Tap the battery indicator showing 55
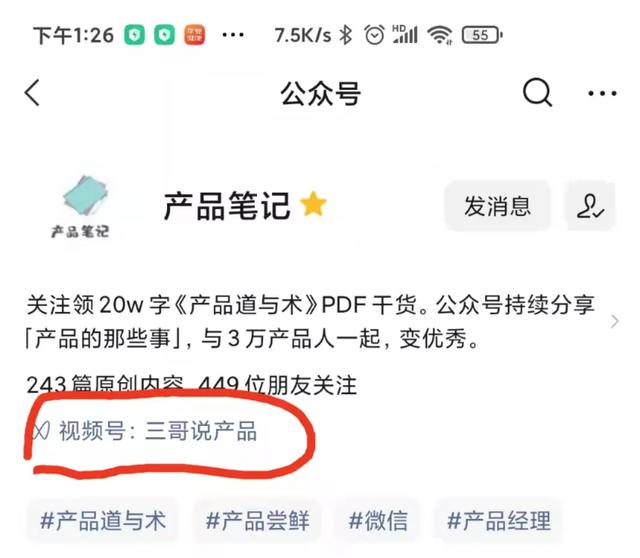The width and height of the screenshot is (640, 558). (x=482, y=35)
